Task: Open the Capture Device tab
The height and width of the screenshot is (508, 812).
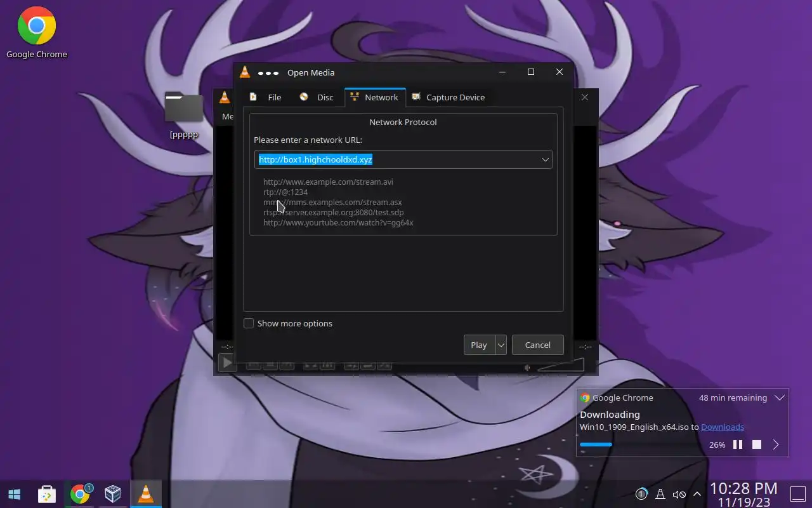Action: (449, 97)
